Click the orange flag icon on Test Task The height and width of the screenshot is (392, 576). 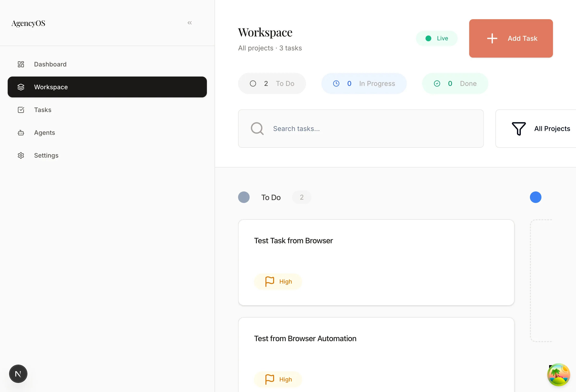click(270, 281)
